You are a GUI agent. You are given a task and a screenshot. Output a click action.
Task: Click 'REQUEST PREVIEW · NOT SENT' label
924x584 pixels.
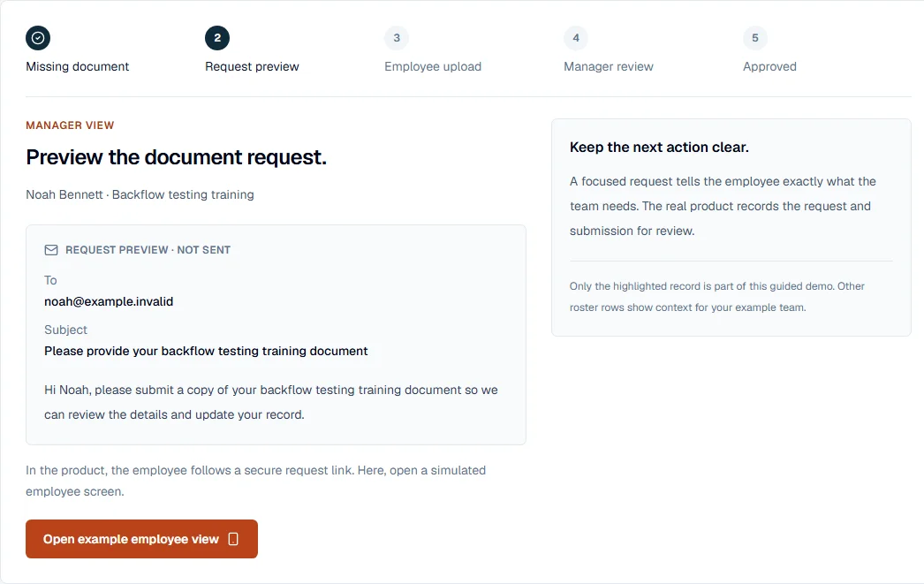[x=148, y=250]
